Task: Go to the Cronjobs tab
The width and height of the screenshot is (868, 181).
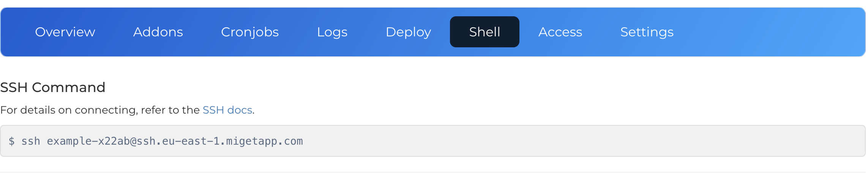Action: click(x=250, y=32)
